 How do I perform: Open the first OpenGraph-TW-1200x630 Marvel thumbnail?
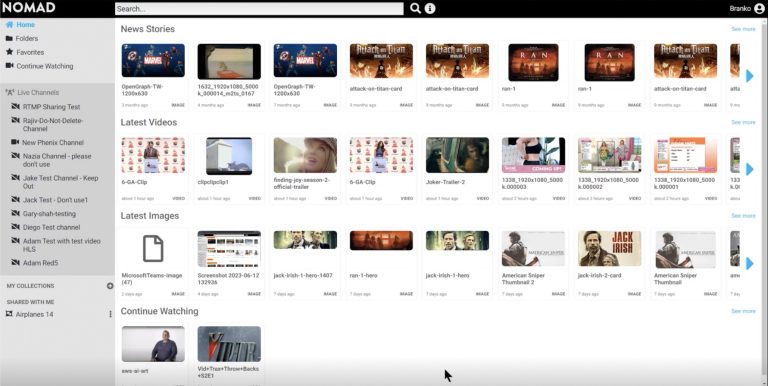click(x=153, y=60)
